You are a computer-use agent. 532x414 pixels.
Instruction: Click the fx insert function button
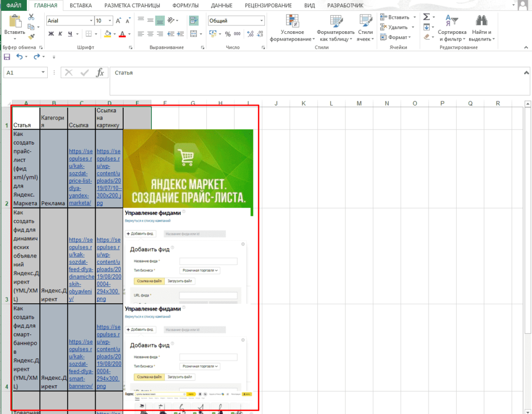(100, 72)
